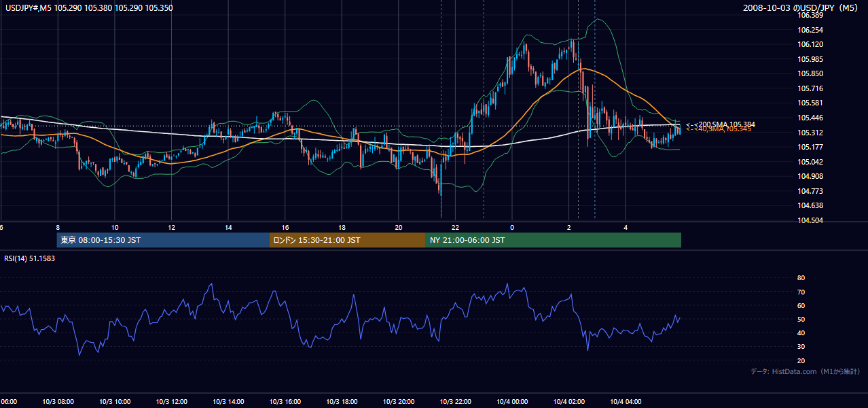Select the Tokyo 08:00-15:30 JST session bar
Viewport: 868px width, 408px height.
[163, 240]
